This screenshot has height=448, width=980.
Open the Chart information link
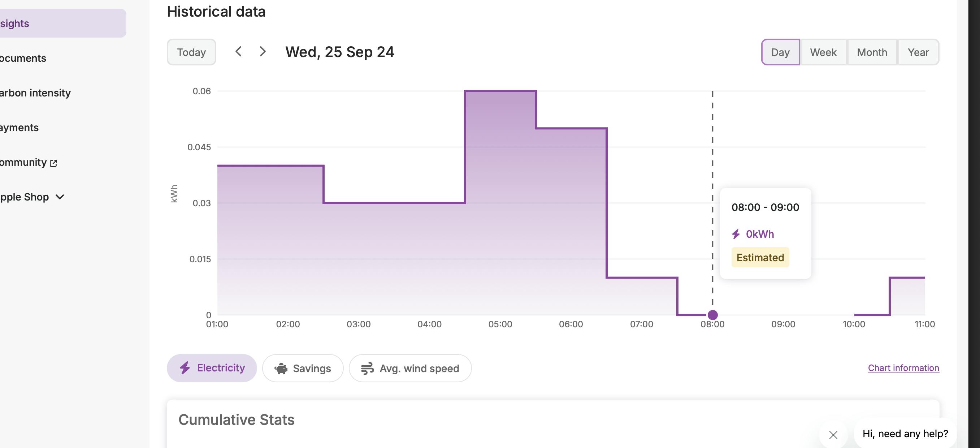click(903, 368)
